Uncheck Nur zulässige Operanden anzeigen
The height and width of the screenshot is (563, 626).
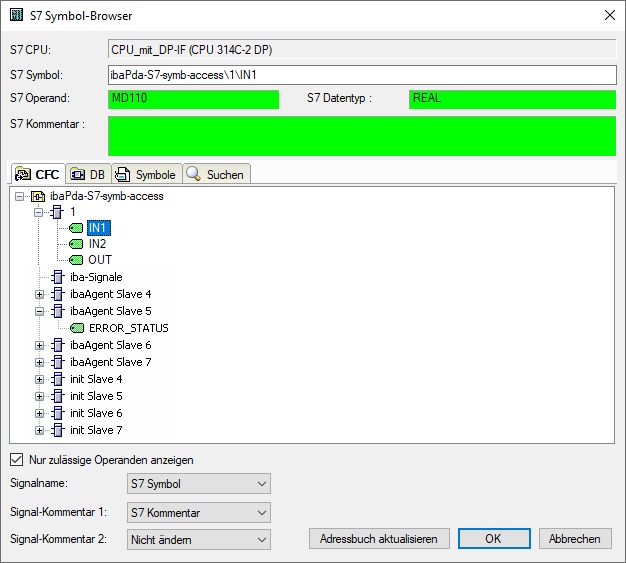(16, 460)
